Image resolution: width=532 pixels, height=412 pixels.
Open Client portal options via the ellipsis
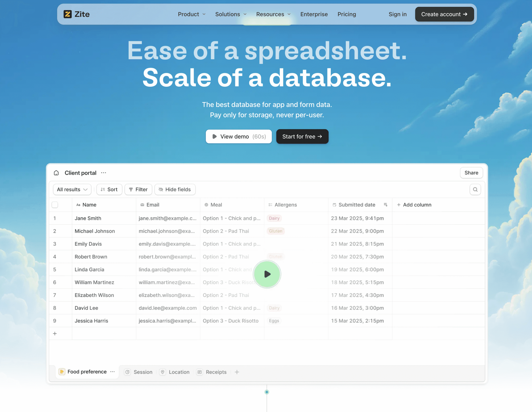[x=103, y=173]
